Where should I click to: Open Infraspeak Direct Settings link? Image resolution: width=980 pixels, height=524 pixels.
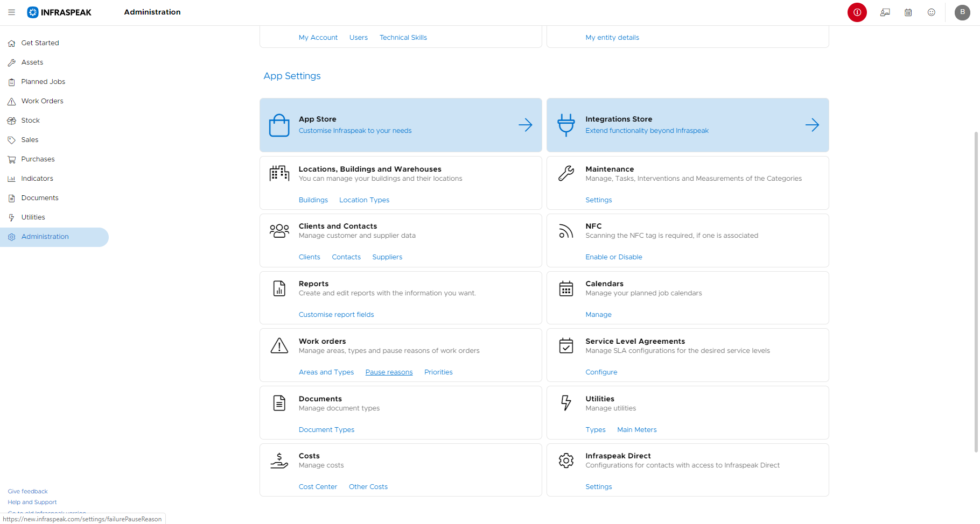click(599, 487)
